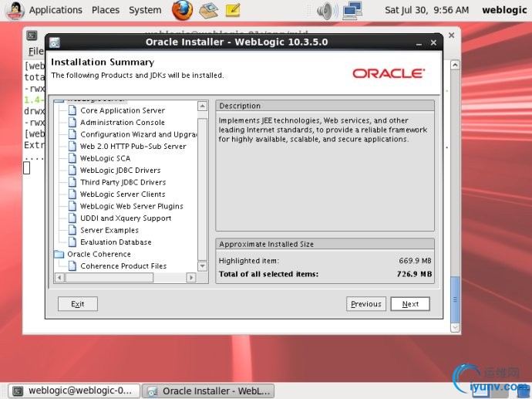Click tree scroll up arrow

coord(202,107)
